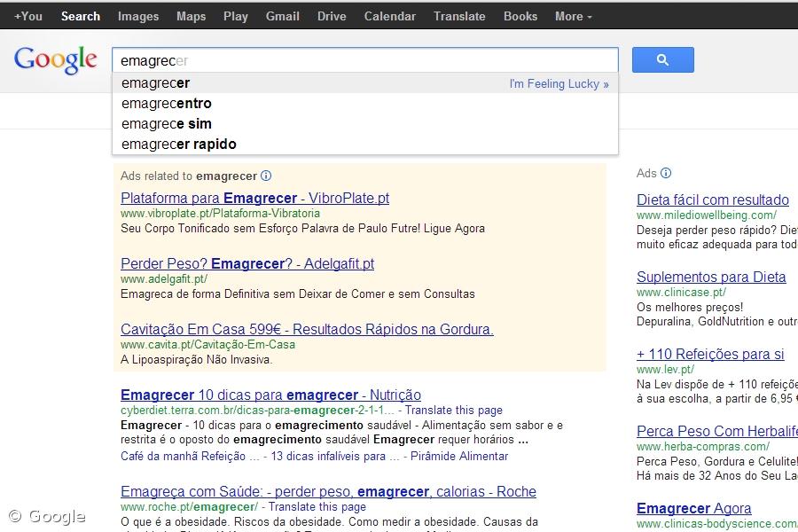Open Gmail from the top bar
The height and width of the screenshot is (532, 798).
(282, 16)
